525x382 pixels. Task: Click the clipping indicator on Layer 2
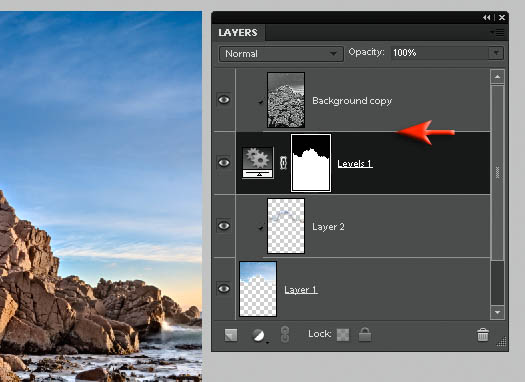tap(260, 228)
